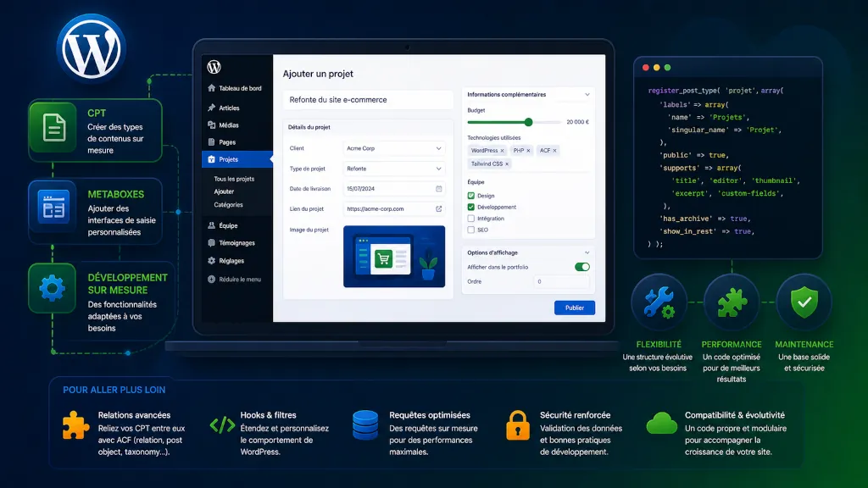Collapse the Informations complémentaires panel
Screen dimensions: 868x488
pyautogui.click(x=587, y=95)
